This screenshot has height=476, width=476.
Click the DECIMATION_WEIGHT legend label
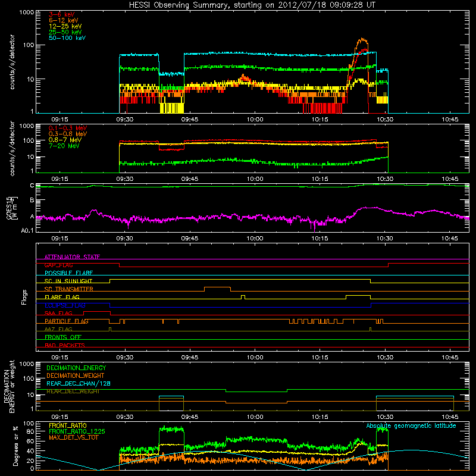(76, 375)
